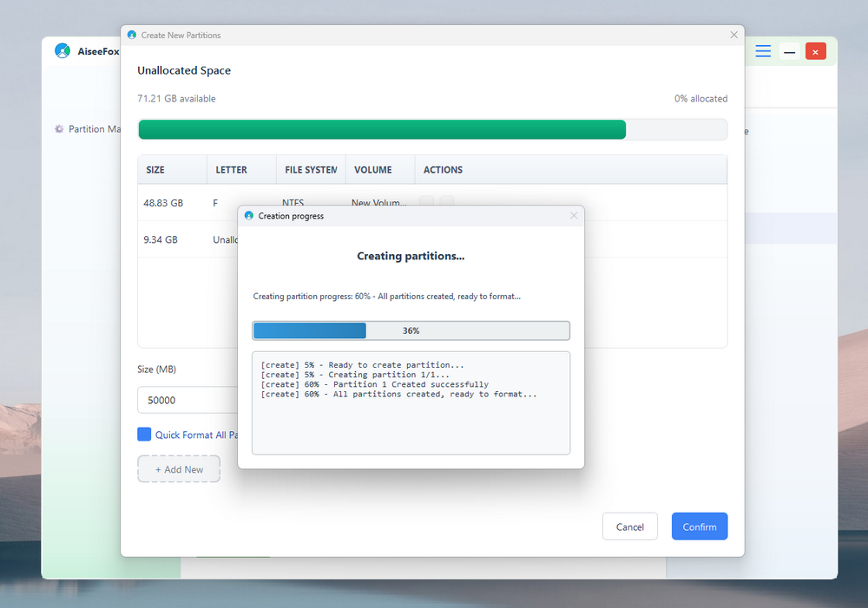The image size is (868, 608).
Task: Click the Creation progress dialog title icon
Action: [249, 216]
